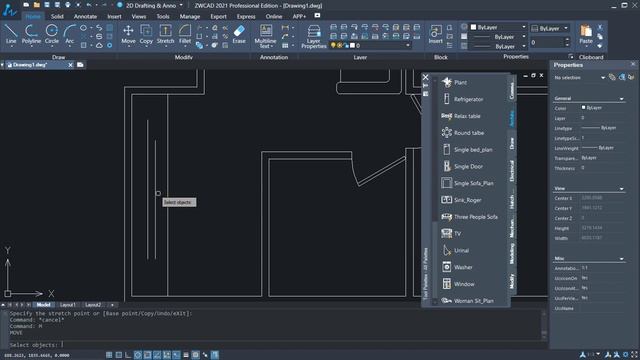Image resolution: width=640 pixels, height=360 pixels.
Task: Close the tool palette panel
Action: [x=426, y=77]
